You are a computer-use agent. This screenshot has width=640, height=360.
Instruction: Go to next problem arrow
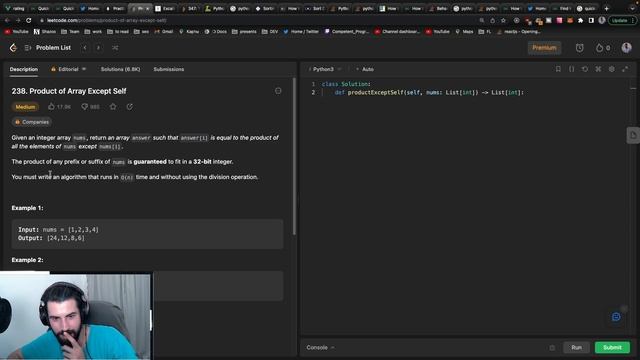coord(98,48)
